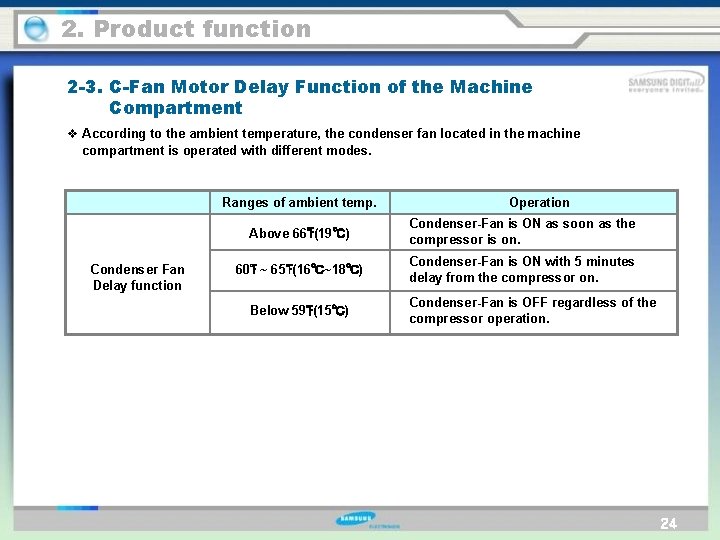Click the "Compartment" heading line
This screenshot has width=720, height=540.
pyautogui.click(x=175, y=108)
